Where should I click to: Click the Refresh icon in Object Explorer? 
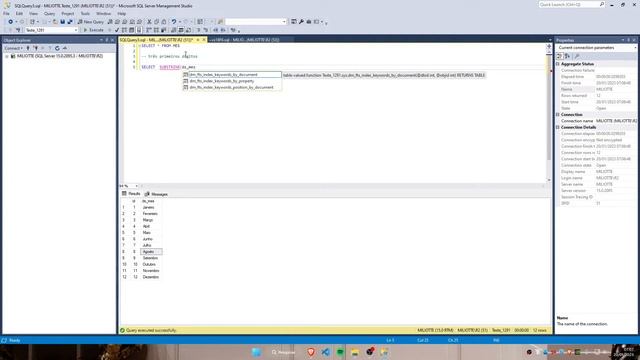pyautogui.click(x=57, y=48)
